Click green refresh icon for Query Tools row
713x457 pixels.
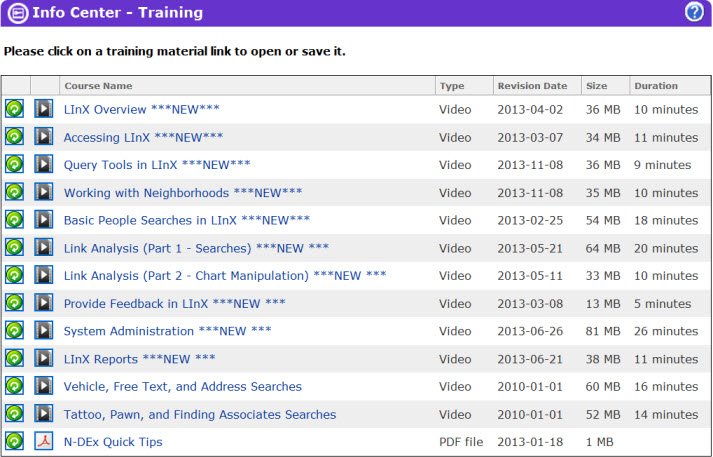pyautogui.click(x=14, y=165)
